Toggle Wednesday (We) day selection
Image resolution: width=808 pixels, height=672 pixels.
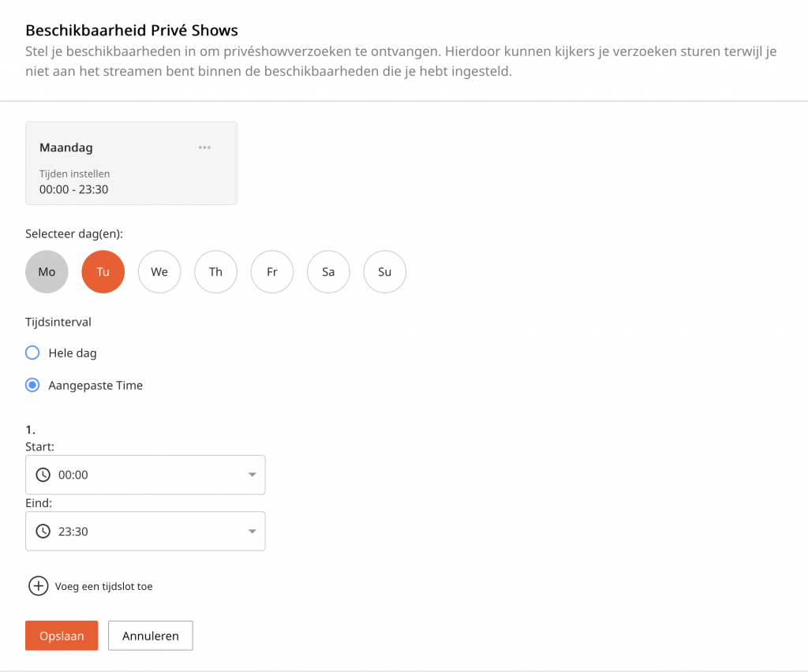click(x=159, y=272)
